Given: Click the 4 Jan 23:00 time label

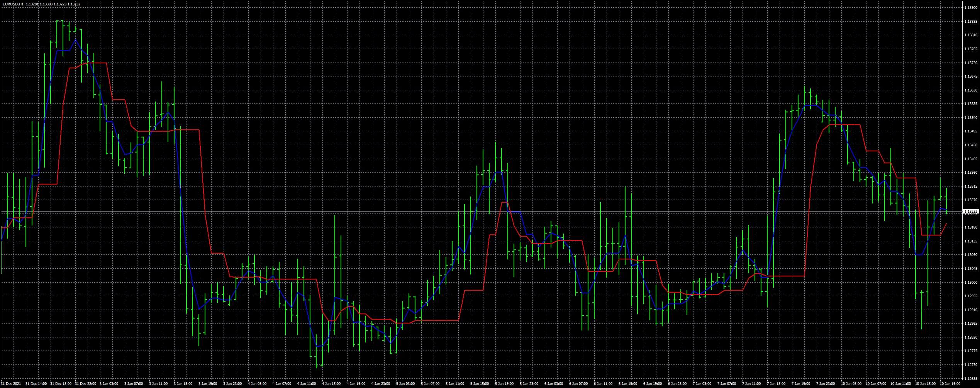Looking at the screenshot, I should point(381,384).
